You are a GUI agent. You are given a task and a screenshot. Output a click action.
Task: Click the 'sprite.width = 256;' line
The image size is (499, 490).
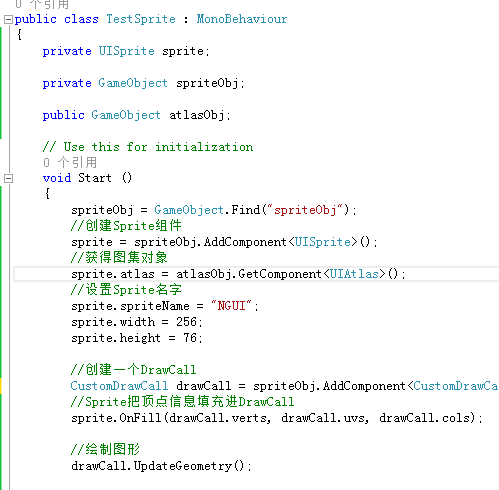pos(137,322)
